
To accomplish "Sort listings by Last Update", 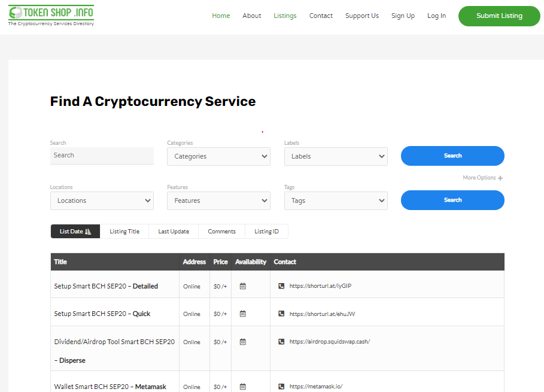I will click(174, 232).
